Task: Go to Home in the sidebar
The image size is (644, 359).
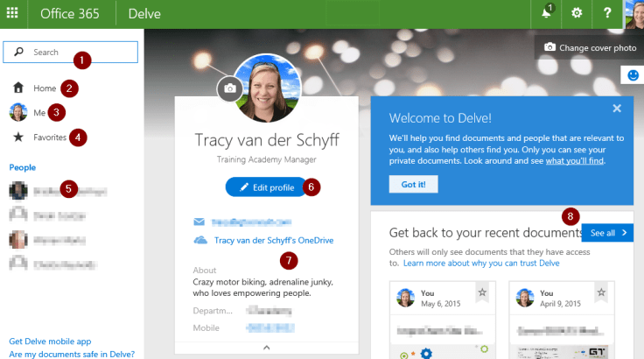Action: coord(45,88)
